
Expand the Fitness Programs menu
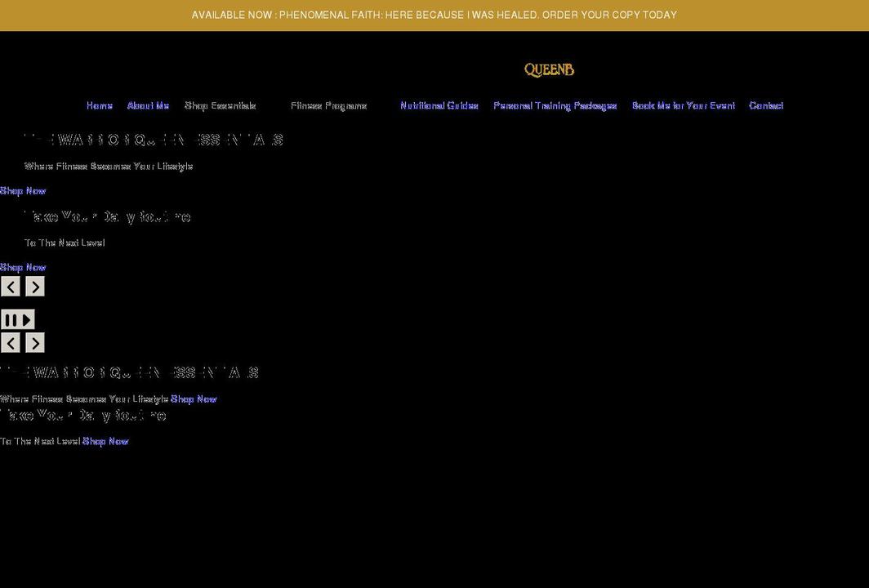click(x=328, y=105)
